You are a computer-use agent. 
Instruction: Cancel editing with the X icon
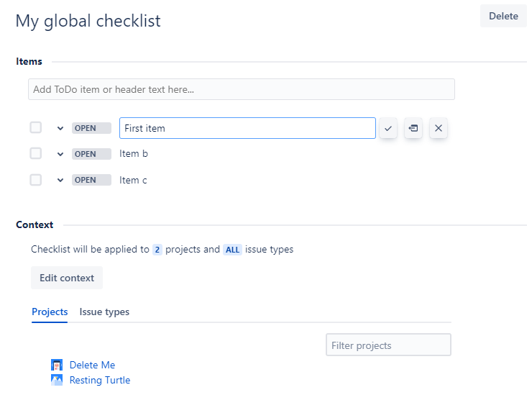pos(439,129)
